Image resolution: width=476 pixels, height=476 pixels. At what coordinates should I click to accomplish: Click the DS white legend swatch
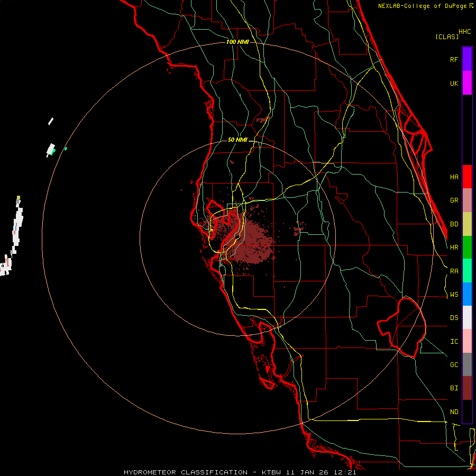[x=467, y=317]
